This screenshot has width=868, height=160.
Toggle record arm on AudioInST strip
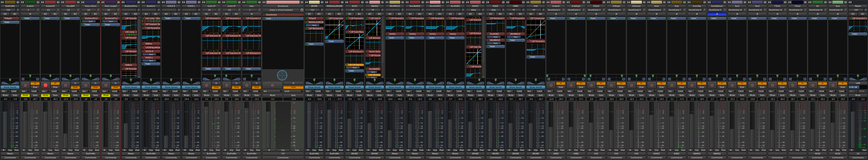[x=46, y=85]
